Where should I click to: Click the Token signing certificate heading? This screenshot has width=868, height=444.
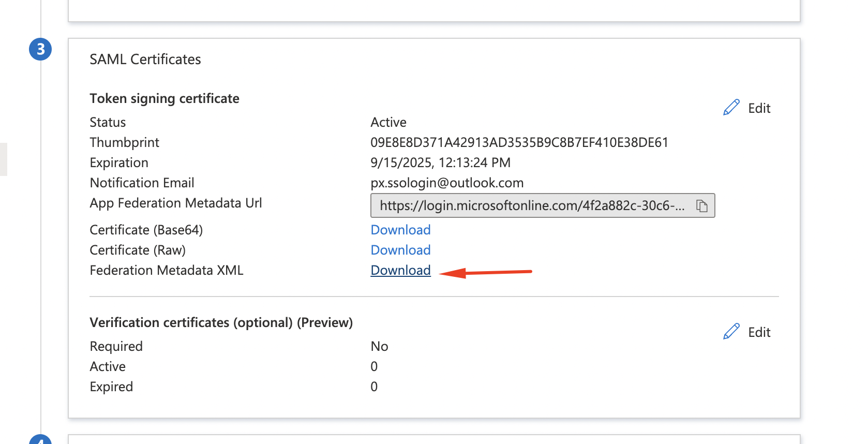[x=164, y=98]
